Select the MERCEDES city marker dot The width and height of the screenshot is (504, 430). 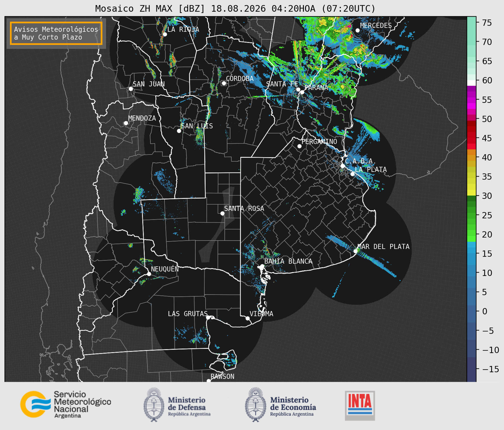point(358,31)
